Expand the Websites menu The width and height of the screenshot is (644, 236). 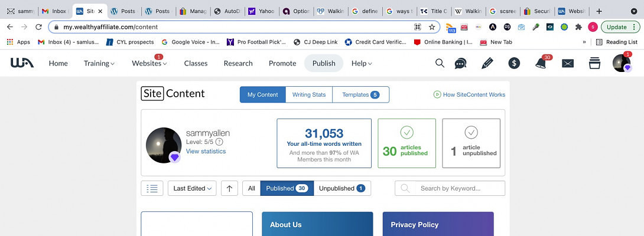149,64
